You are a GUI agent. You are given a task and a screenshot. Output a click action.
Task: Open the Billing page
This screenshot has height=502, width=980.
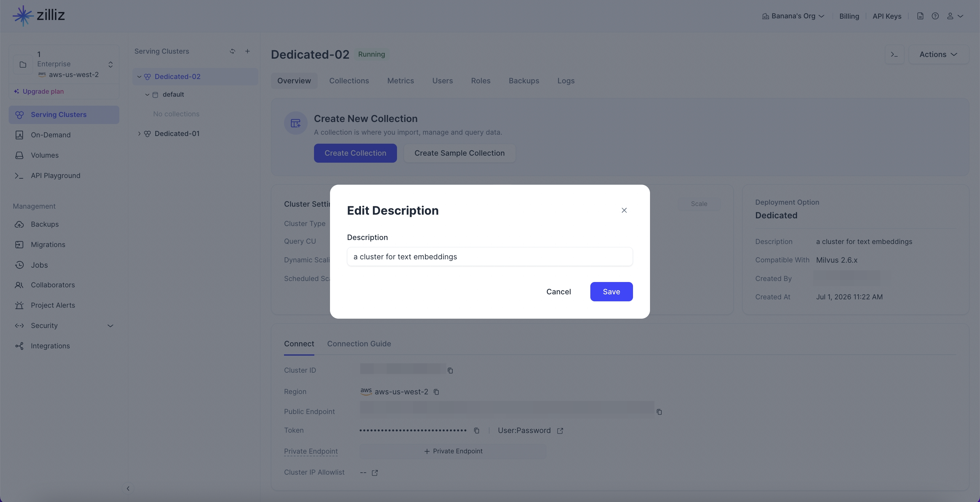click(849, 16)
